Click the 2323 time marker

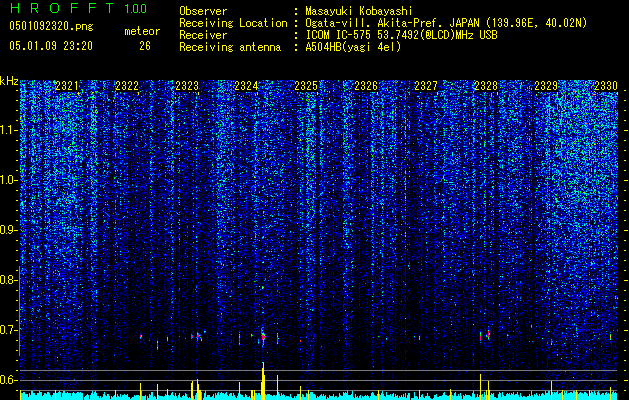tap(187, 86)
